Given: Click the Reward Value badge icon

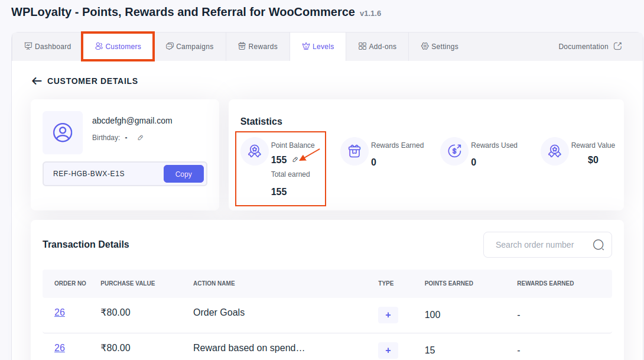Looking at the screenshot, I should (554, 151).
